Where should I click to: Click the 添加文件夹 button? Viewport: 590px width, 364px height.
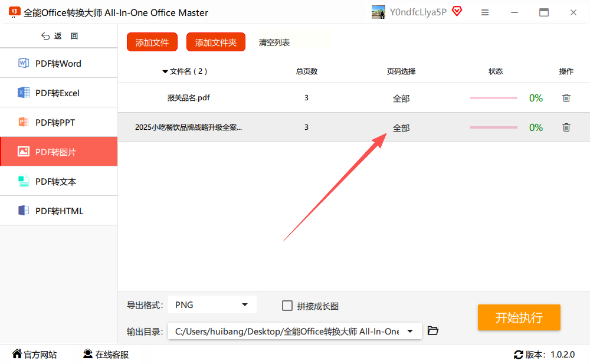[215, 42]
